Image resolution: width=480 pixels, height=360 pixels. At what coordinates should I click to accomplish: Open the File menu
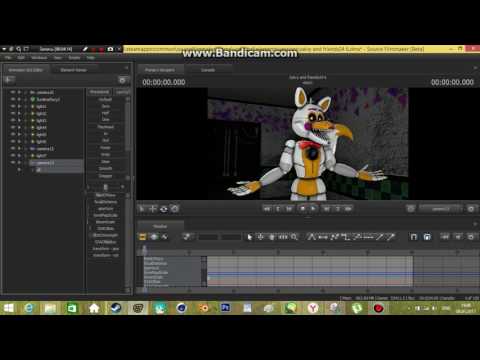coord(8,58)
